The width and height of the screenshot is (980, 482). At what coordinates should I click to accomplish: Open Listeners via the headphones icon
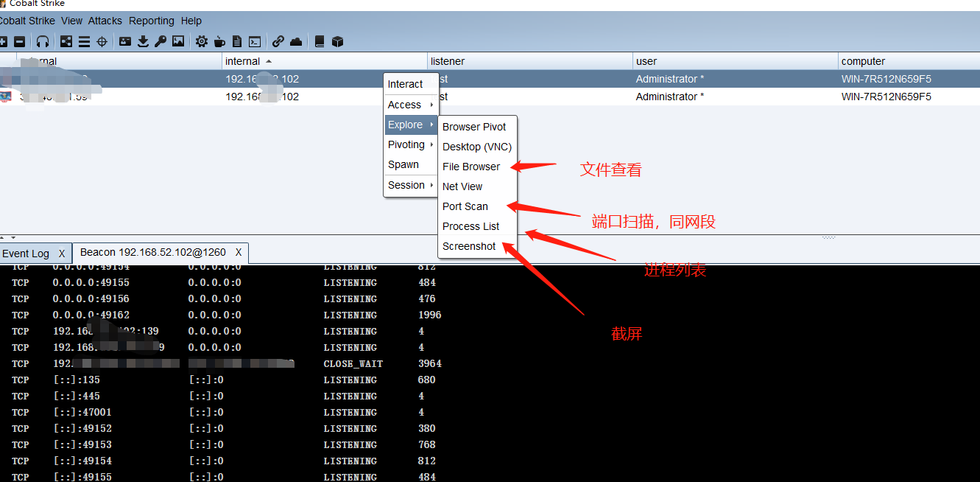[x=43, y=41]
